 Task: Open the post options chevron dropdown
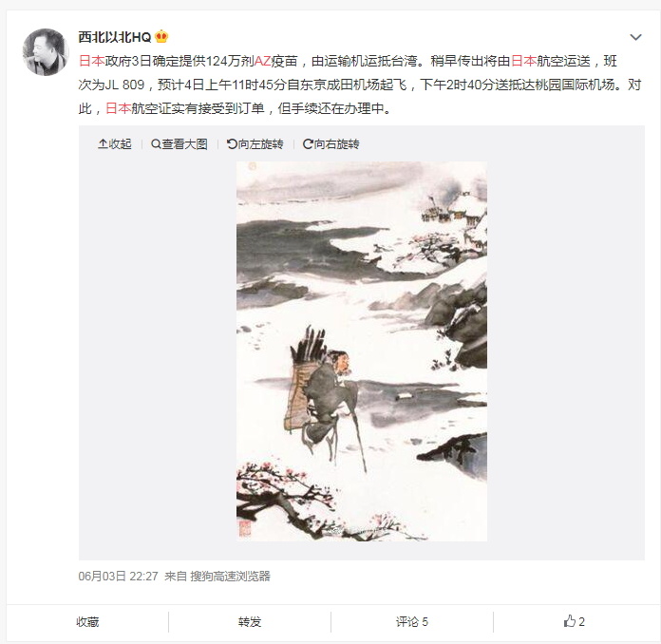[x=635, y=37]
